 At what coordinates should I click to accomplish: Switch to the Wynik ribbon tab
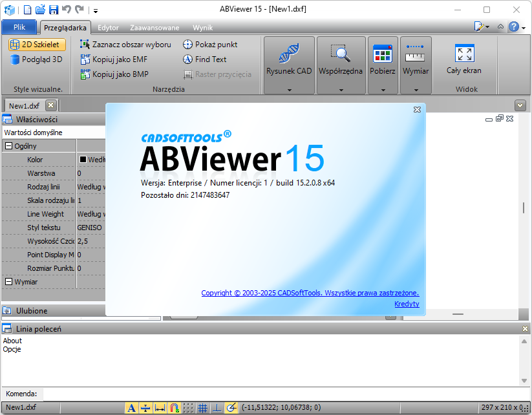point(202,28)
